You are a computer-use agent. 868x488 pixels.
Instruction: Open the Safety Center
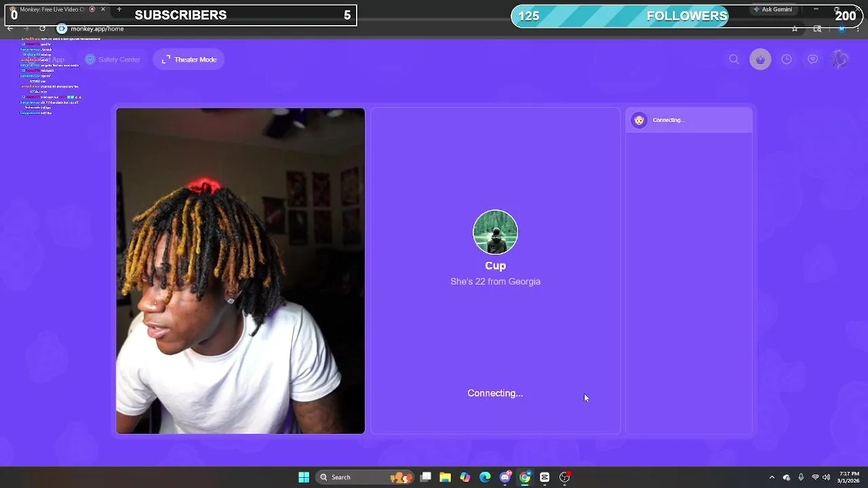[x=113, y=60]
